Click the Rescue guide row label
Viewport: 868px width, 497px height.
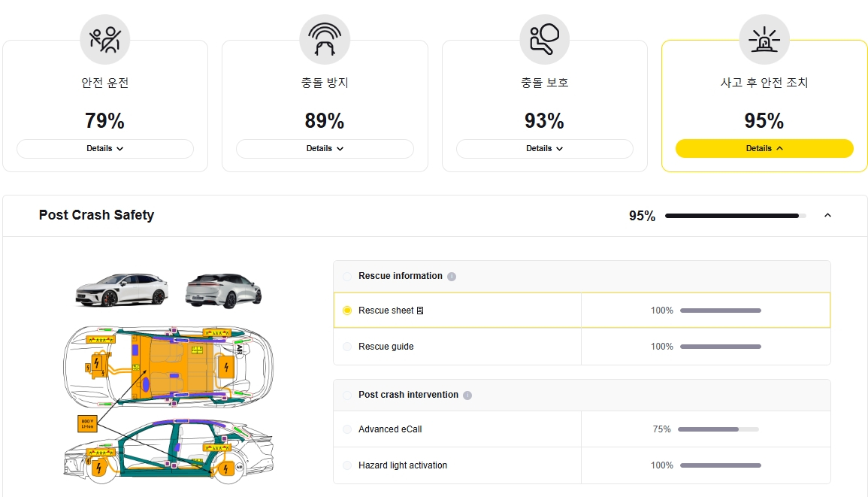(386, 347)
